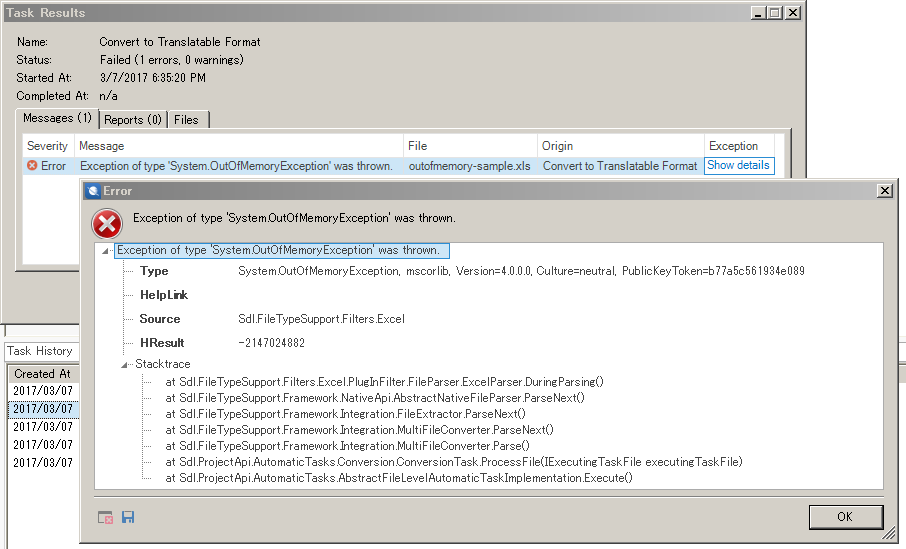The image size is (906, 549).
Task: Collapse the top exception tree node
Action: pyautogui.click(x=105, y=251)
